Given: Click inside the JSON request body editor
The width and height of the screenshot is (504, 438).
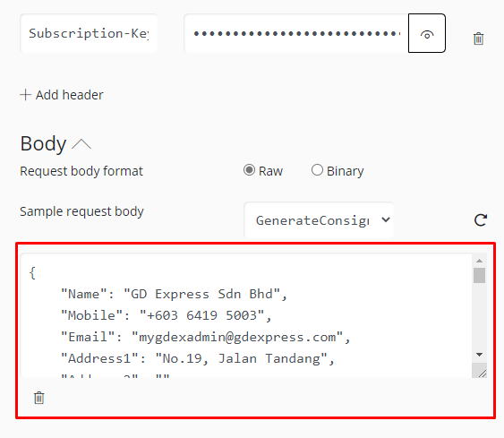Looking at the screenshot, I should point(246,315).
